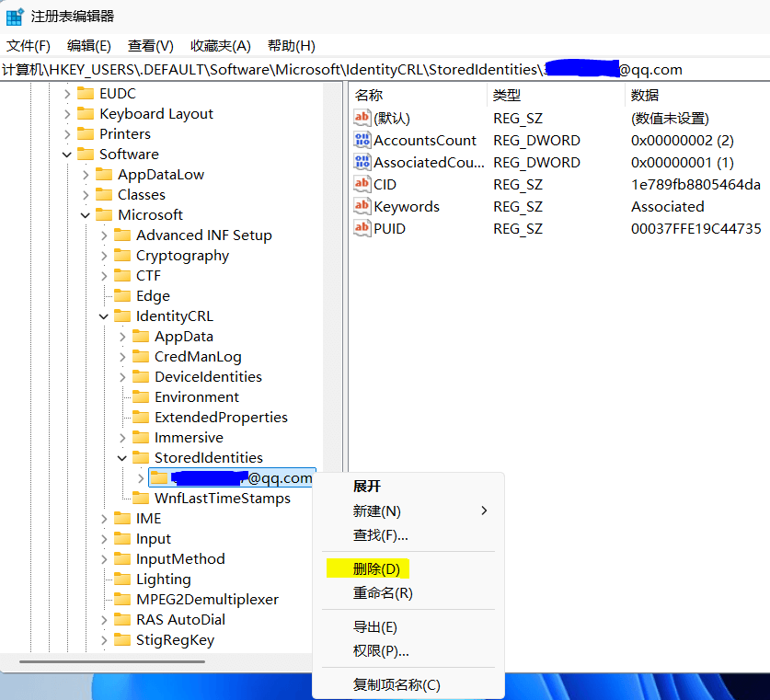Open the 编辑(E) menu
Screen dimensions: 770x700
pos(88,46)
